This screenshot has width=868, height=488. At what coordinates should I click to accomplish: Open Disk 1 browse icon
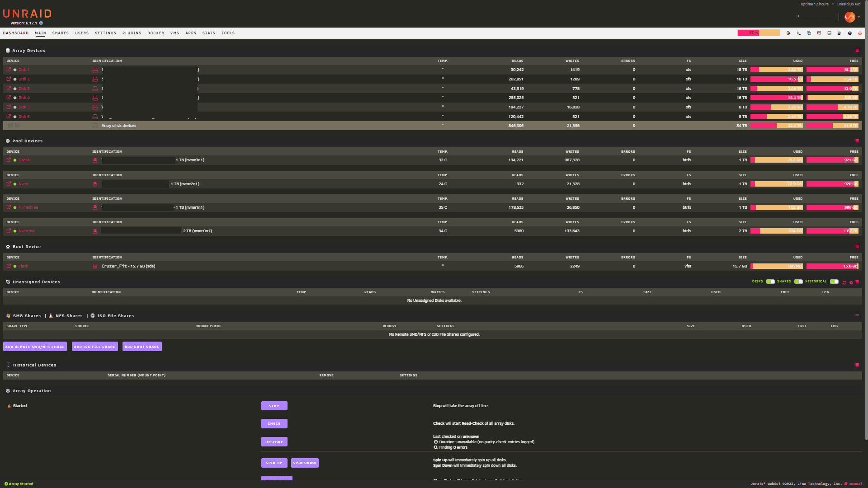click(9, 70)
